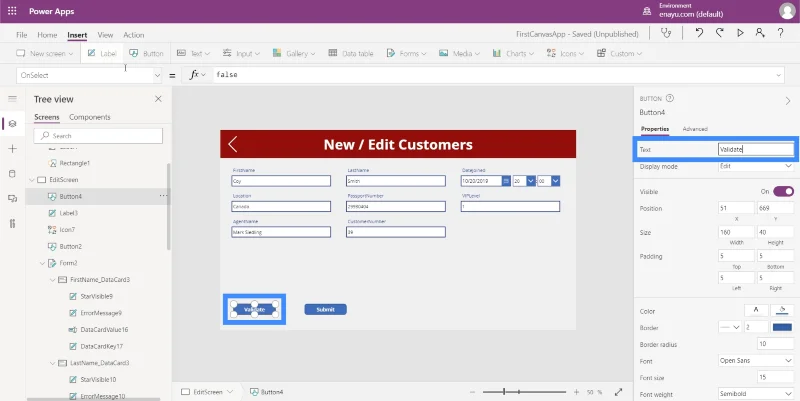800x401 pixels.
Task: Zoom out with the minus icon
Action: coord(472,392)
